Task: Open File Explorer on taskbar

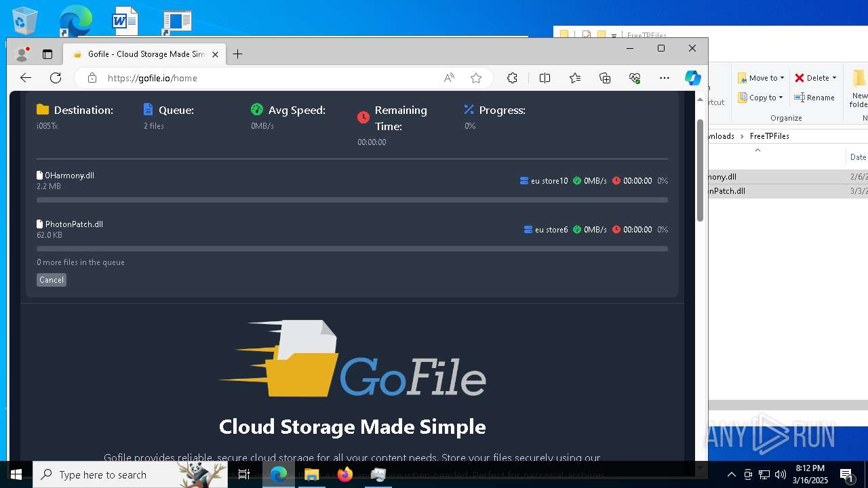Action: (x=312, y=474)
